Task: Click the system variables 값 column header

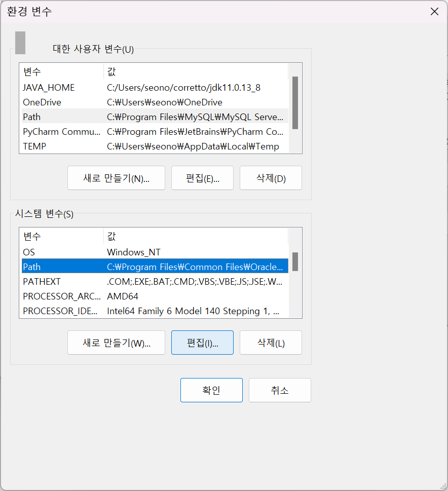Action: 196,237
